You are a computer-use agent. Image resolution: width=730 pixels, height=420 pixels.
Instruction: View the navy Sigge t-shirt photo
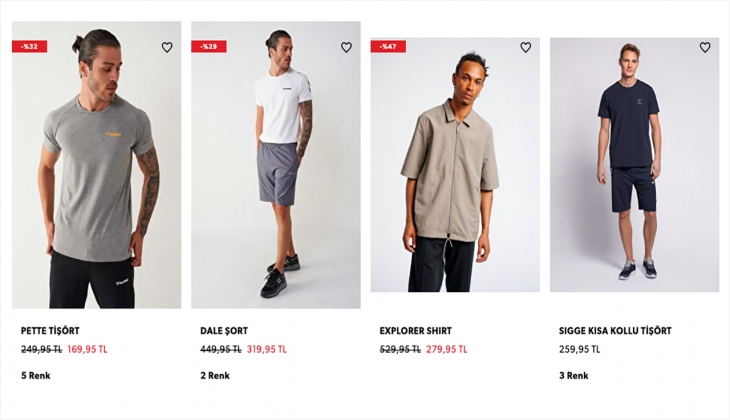[x=635, y=165]
